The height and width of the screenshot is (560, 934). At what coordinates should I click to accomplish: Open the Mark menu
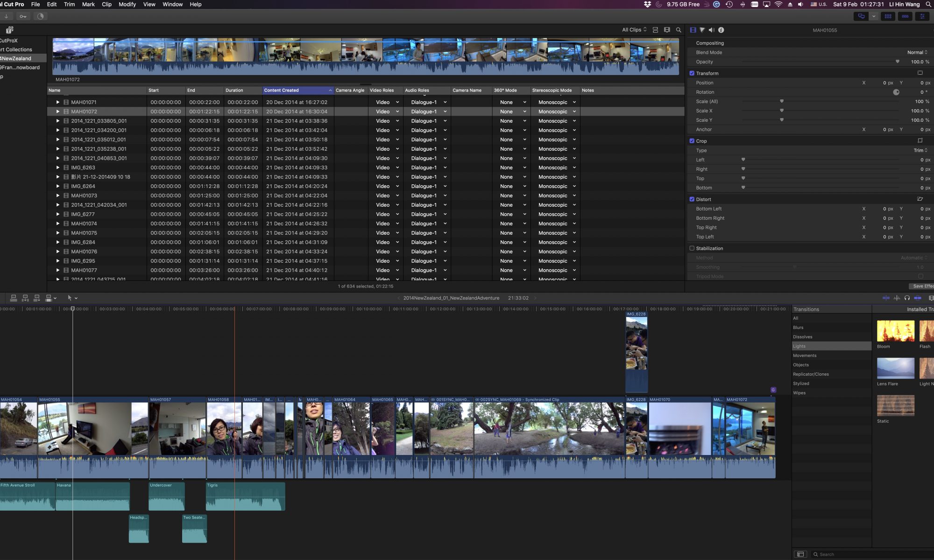pyautogui.click(x=88, y=4)
